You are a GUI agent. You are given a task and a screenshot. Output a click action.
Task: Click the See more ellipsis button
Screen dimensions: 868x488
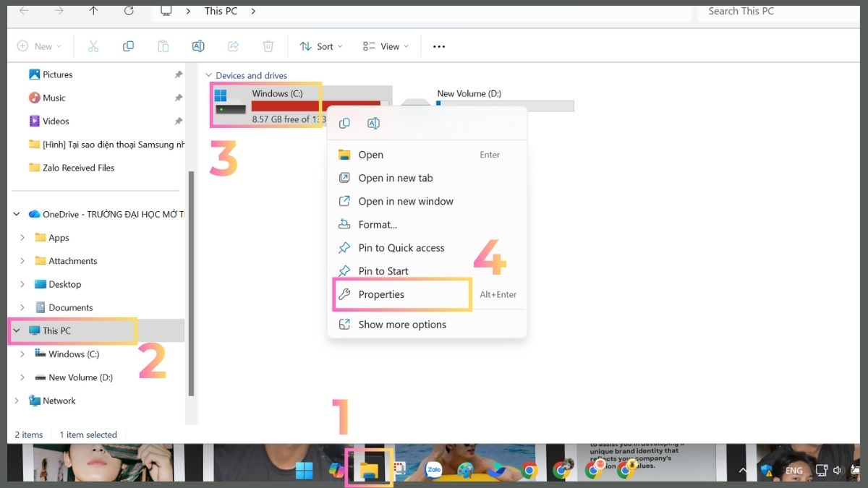click(x=438, y=46)
